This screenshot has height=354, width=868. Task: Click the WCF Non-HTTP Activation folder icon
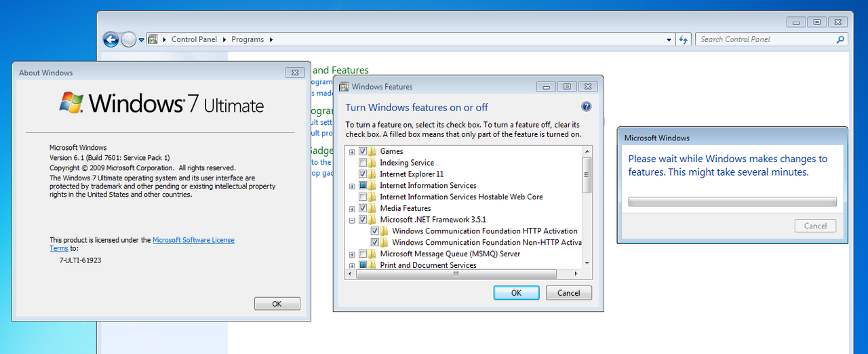click(384, 242)
